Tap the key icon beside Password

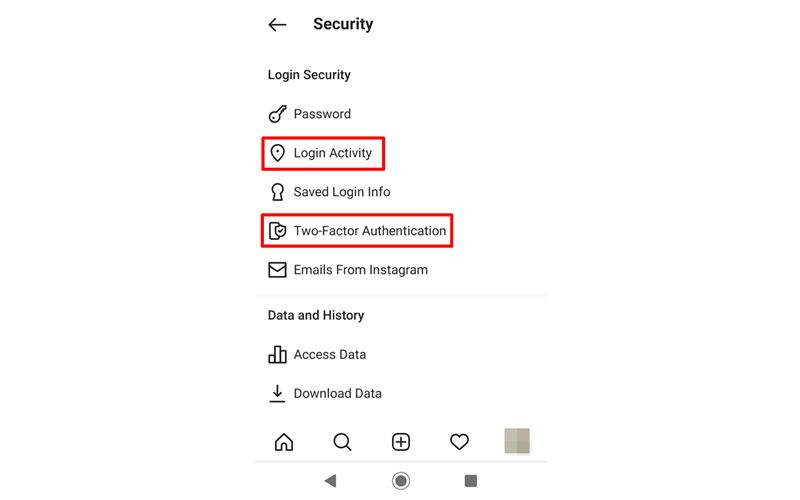(x=278, y=114)
